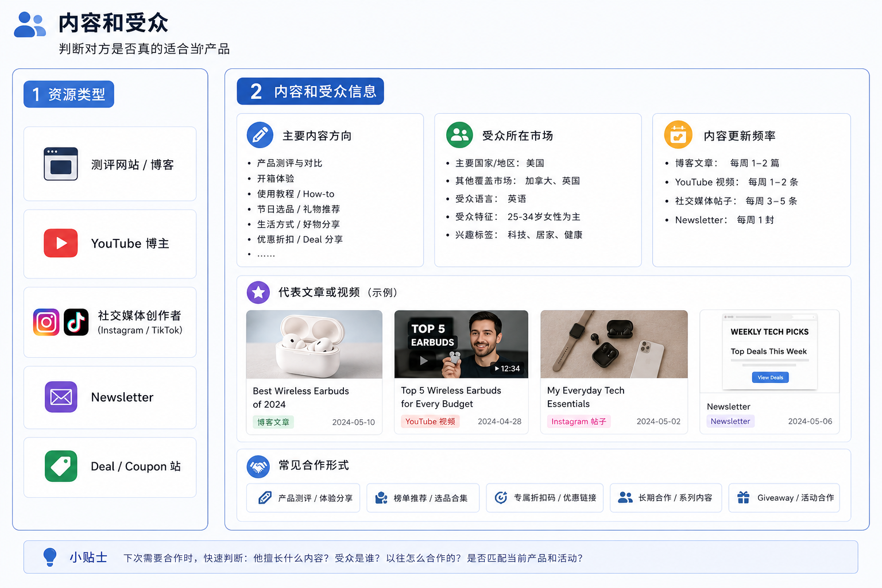Click the green audience icon for 受众所在市场
This screenshot has width=882, height=588.
460,135
